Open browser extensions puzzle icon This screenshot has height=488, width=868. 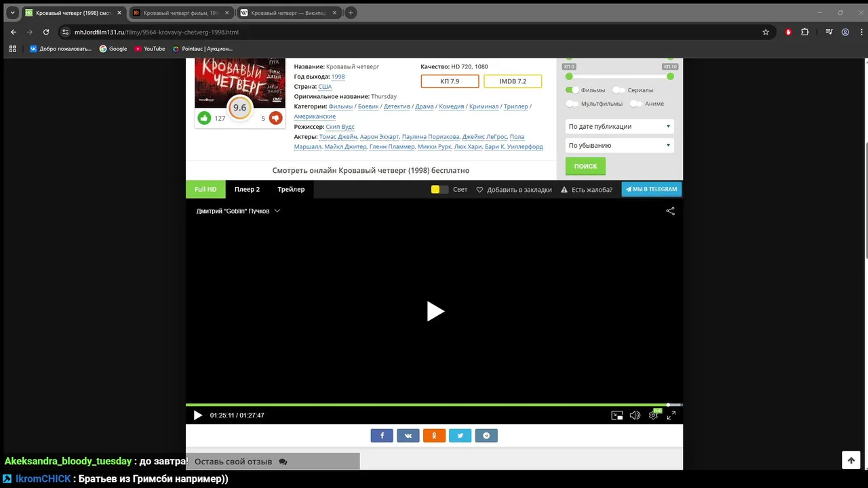click(x=805, y=32)
